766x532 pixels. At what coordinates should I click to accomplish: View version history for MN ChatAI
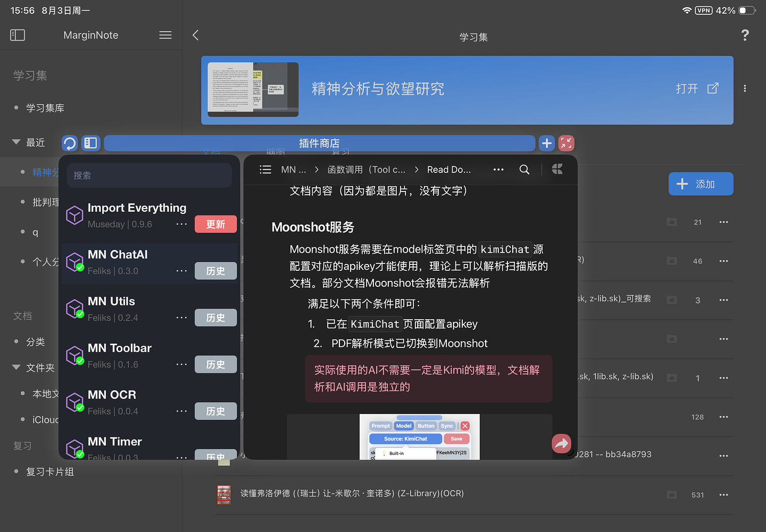coord(215,271)
